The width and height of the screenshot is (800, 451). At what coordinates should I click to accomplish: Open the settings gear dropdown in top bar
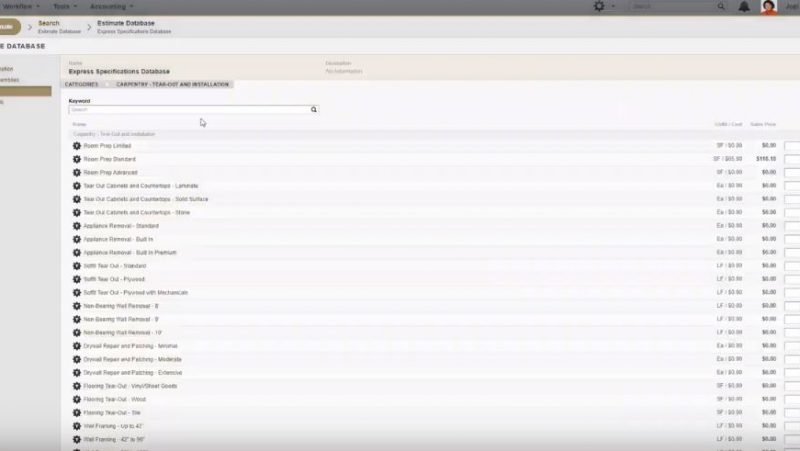click(x=602, y=6)
